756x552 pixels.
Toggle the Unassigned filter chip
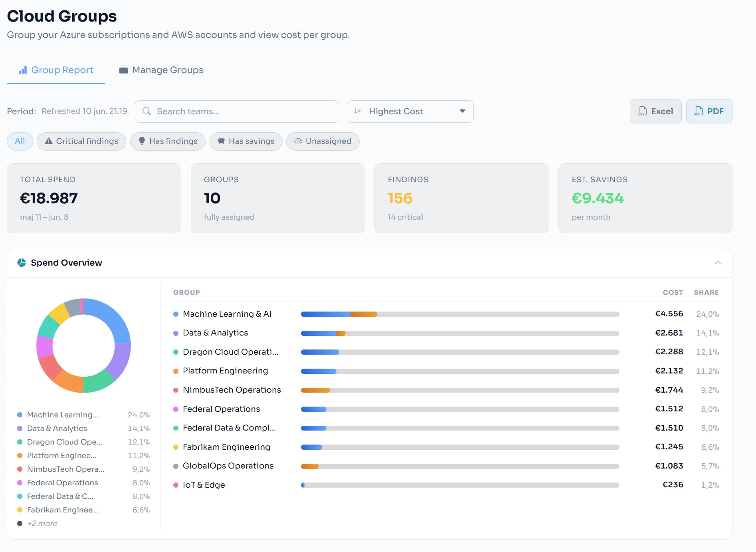[x=323, y=141]
